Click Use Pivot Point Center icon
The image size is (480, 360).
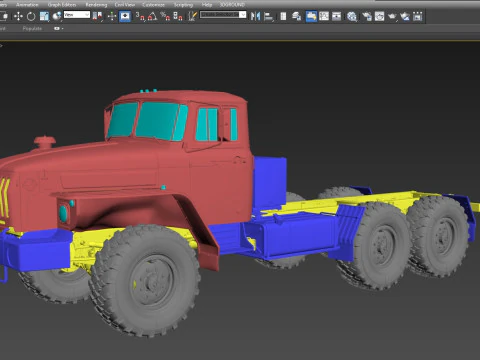(98, 16)
